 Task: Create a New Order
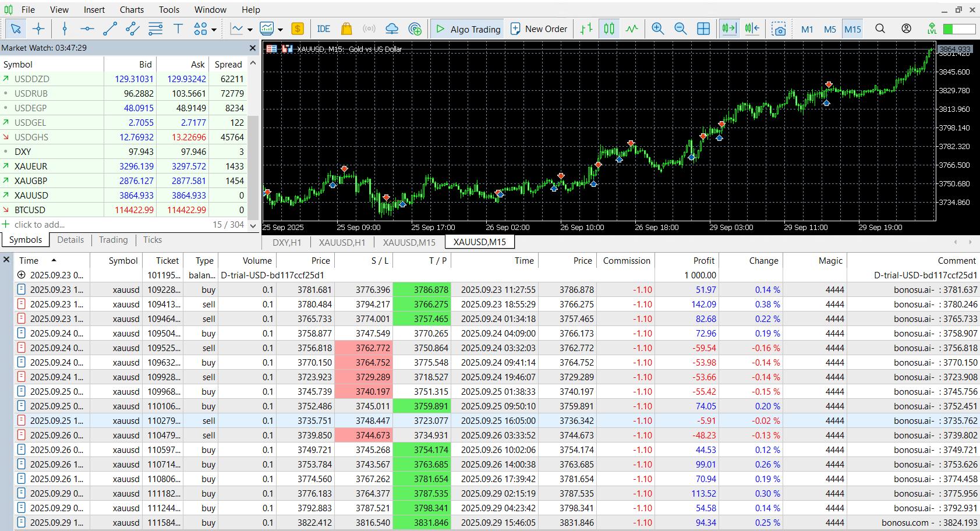[x=539, y=28]
